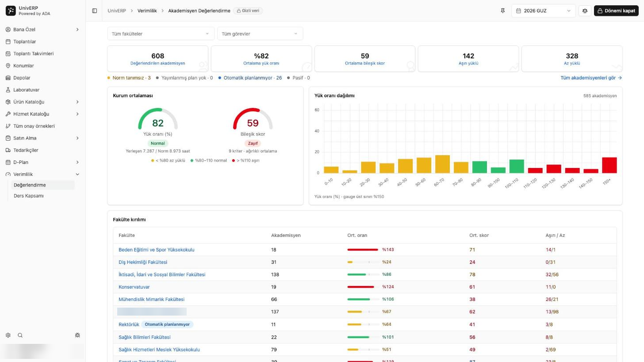644x362 pixels.
Task: Open the Tüm görevler dropdown
Action: tap(260, 34)
